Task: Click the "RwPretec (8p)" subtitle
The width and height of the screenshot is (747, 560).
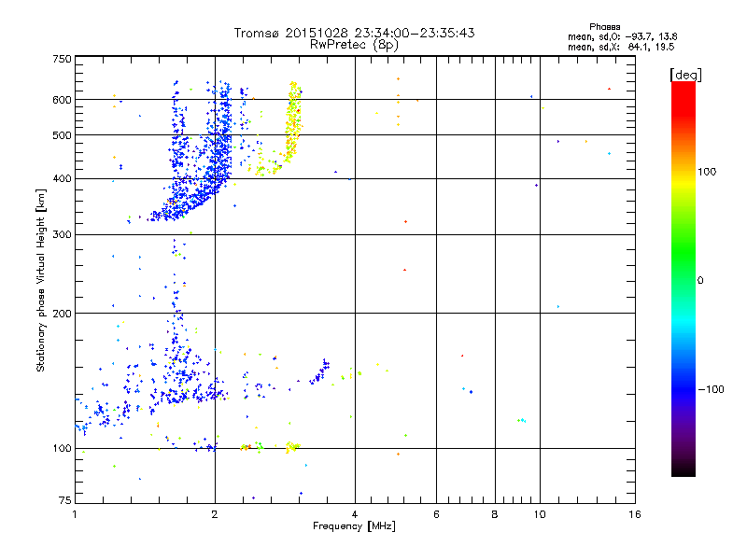Action: pos(355,45)
